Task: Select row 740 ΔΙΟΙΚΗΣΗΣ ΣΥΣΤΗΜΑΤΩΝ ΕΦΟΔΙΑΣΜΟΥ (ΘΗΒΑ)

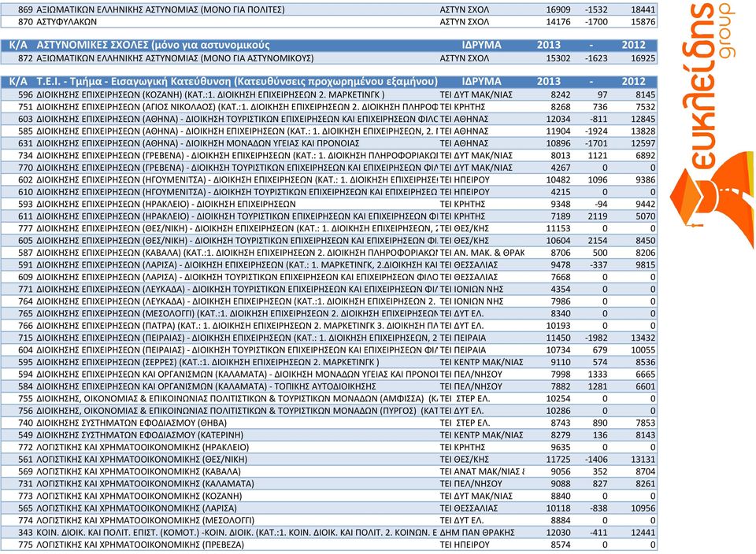Action: click(329, 423)
